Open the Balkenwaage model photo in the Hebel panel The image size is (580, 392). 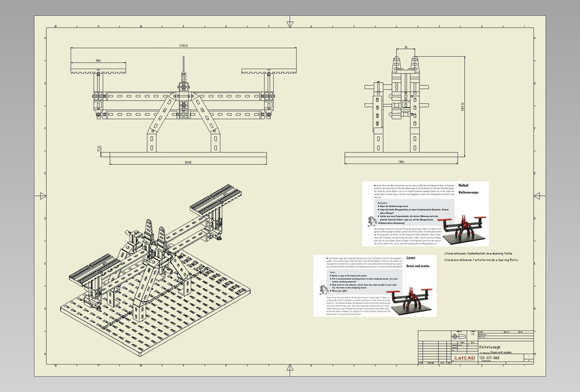coord(464,230)
